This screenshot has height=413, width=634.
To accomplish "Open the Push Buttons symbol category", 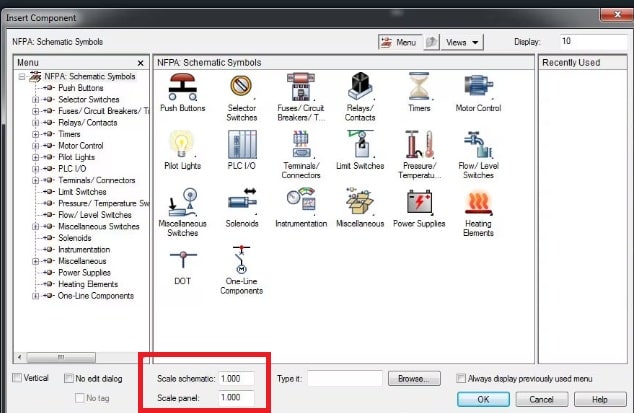I will 182,87.
